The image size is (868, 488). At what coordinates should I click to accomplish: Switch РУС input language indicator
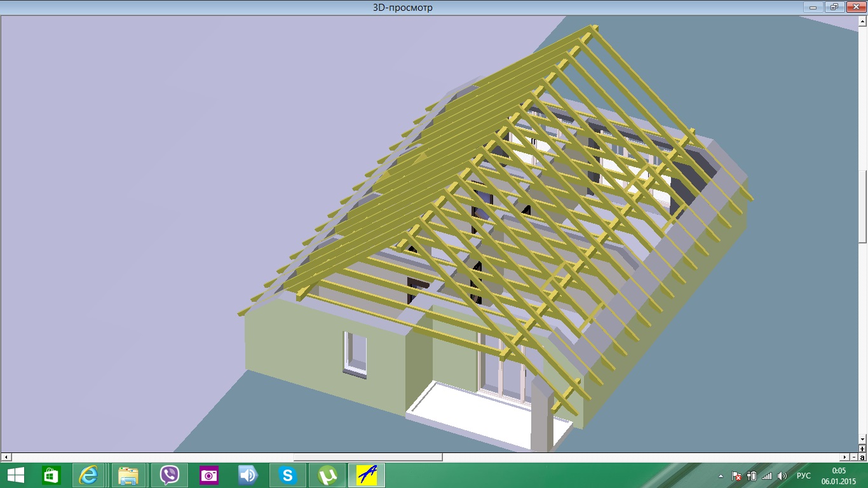(804, 475)
